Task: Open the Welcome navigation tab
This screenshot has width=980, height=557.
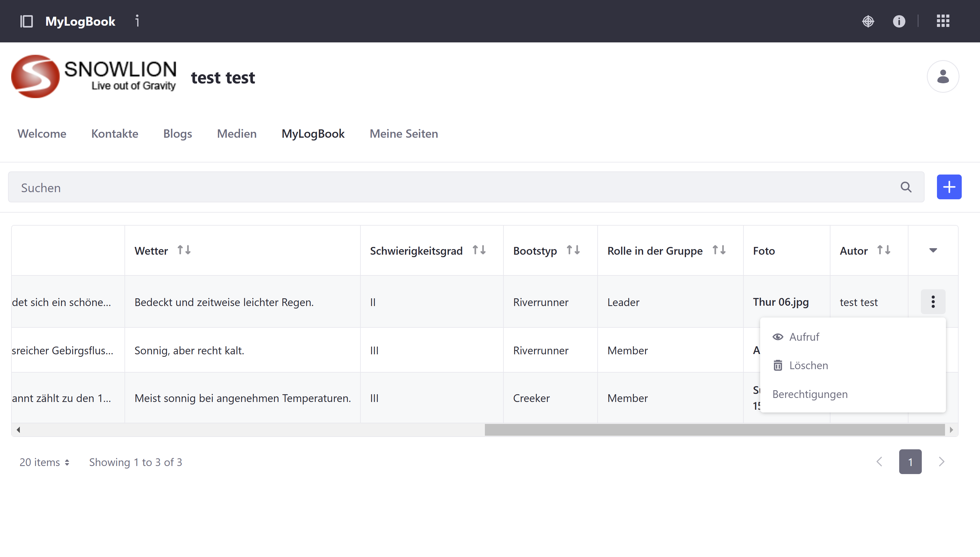Action: (x=42, y=133)
